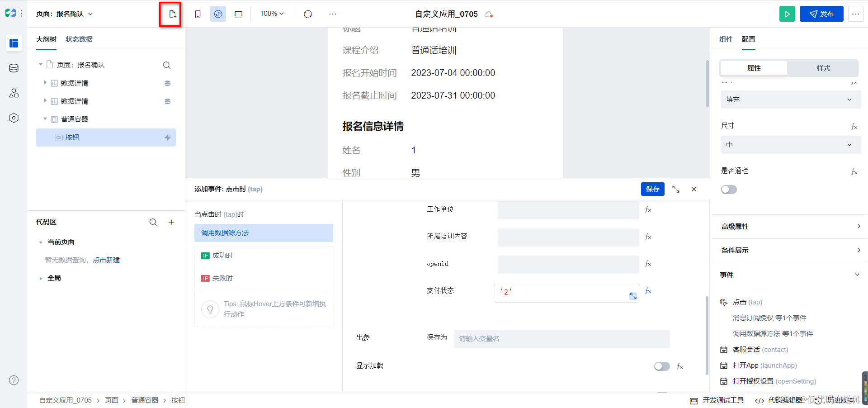Search in the code area
This screenshot has width=868, height=408.
pyautogui.click(x=153, y=222)
